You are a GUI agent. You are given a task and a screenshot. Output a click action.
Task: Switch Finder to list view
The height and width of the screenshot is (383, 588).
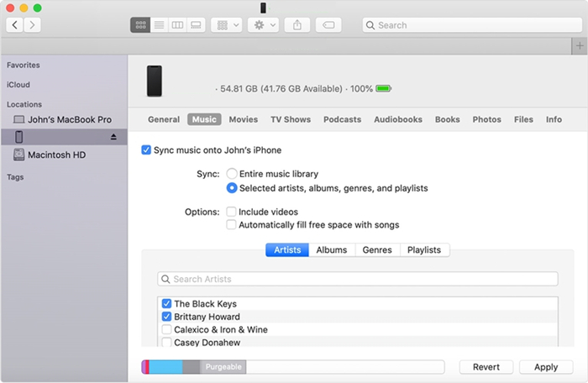[159, 25]
